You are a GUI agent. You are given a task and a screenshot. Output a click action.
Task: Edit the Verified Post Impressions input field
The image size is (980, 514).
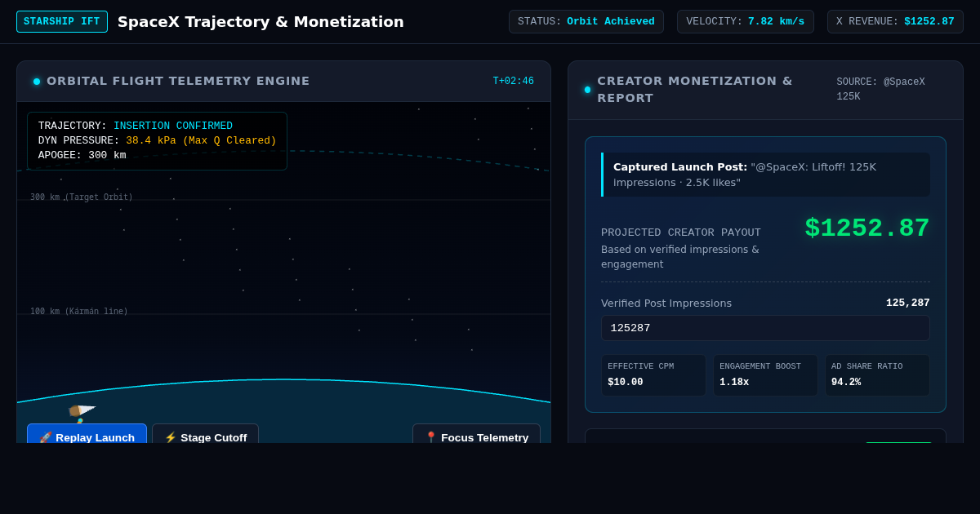(765, 328)
